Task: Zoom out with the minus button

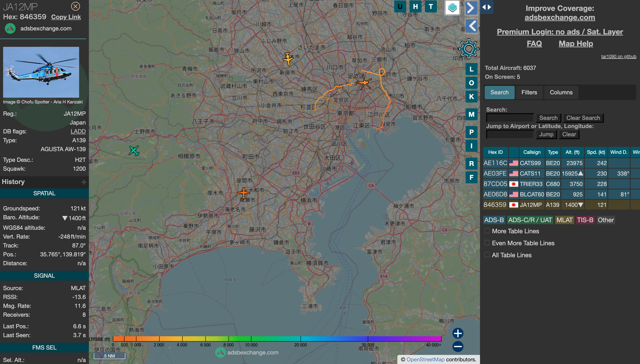Action: click(458, 346)
